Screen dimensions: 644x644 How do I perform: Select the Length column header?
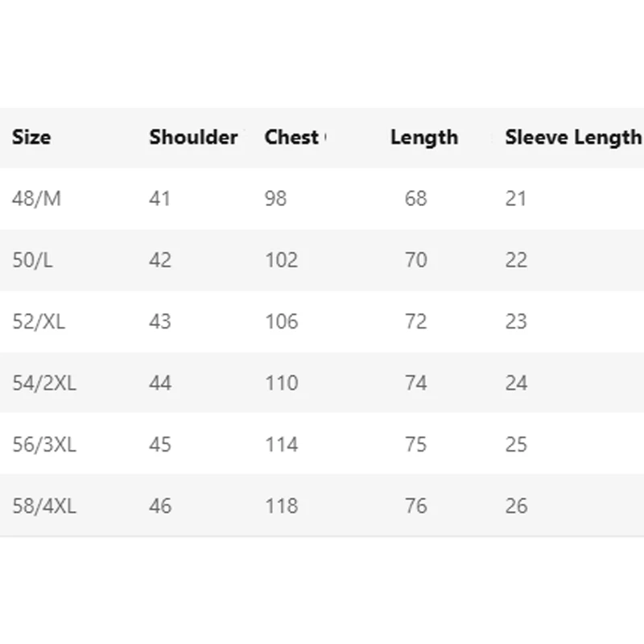coord(424,138)
